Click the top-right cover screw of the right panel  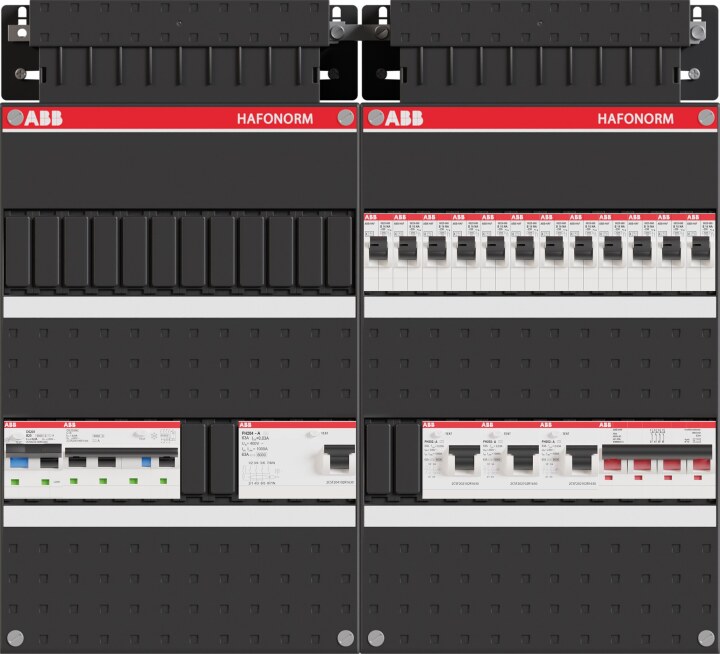pos(706,117)
